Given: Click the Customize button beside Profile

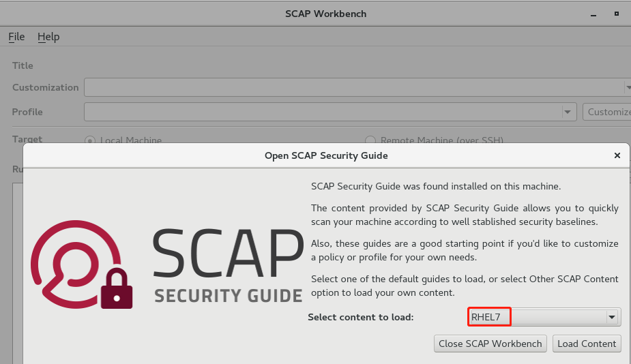Looking at the screenshot, I should point(606,112).
